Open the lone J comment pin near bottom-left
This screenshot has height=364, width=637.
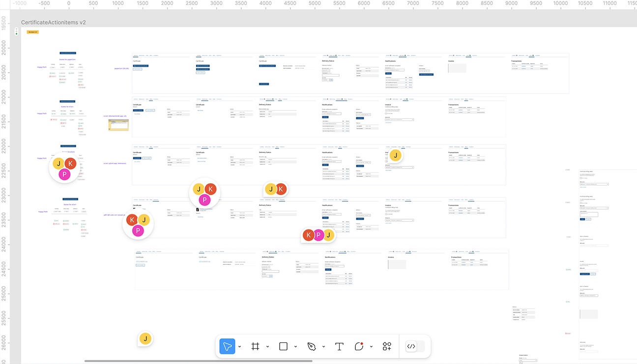coord(145,338)
